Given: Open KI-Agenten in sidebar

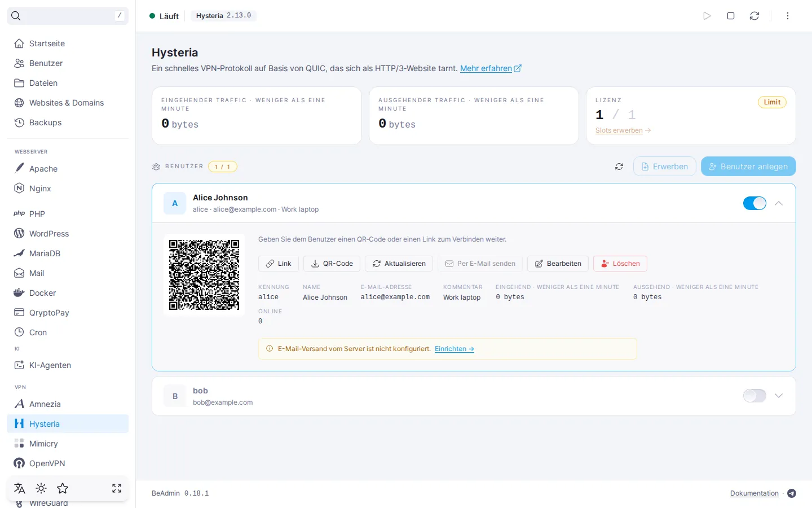Looking at the screenshot, I should 68,365.
